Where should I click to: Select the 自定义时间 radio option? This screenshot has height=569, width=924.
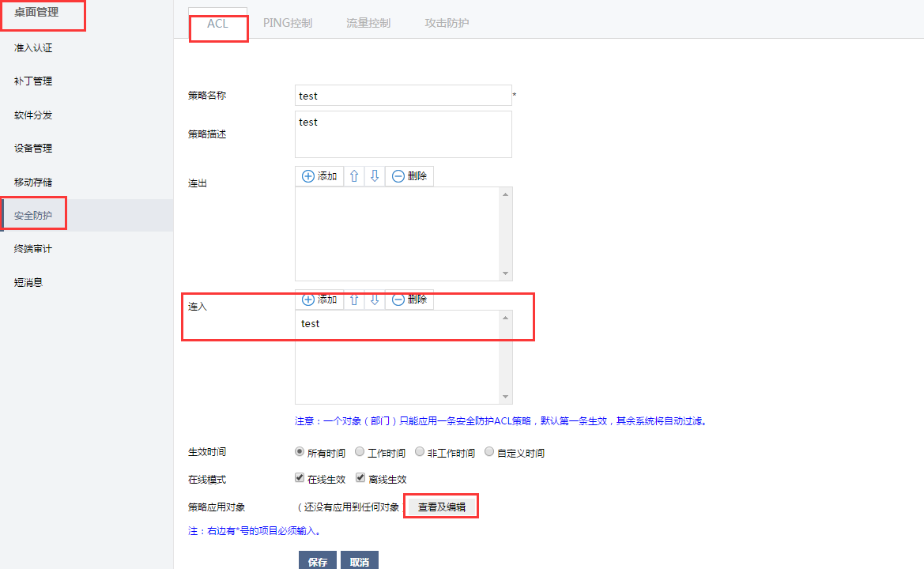coord(489,452)
